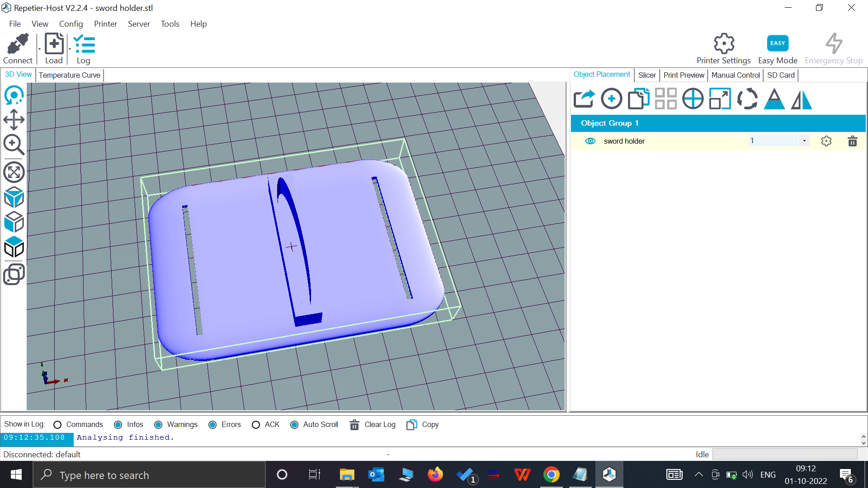Open the rotate object tool
Screen dimensions: 868x488
746,99
